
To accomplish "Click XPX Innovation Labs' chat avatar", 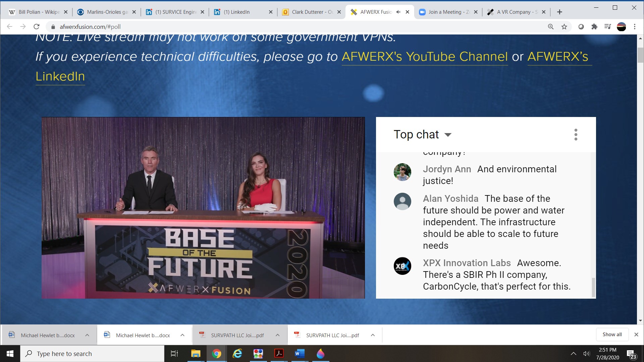I will pos(402,266).
